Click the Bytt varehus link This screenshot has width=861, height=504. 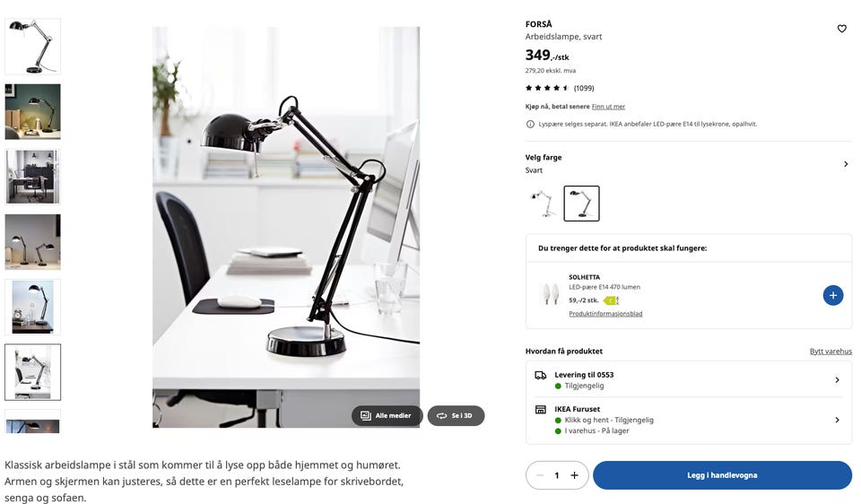[831, 352]
